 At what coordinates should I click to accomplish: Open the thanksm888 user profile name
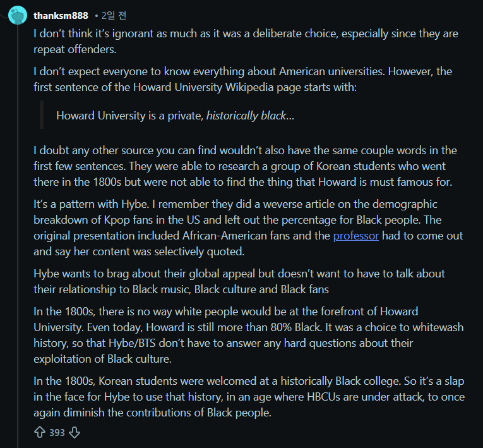click(61, 15)
